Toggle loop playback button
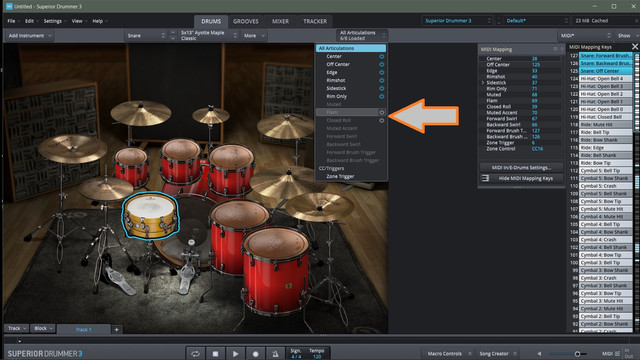 196,354
